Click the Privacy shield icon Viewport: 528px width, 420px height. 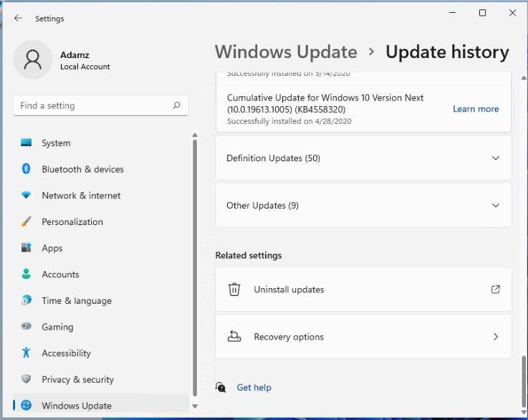tap(26, 379)
